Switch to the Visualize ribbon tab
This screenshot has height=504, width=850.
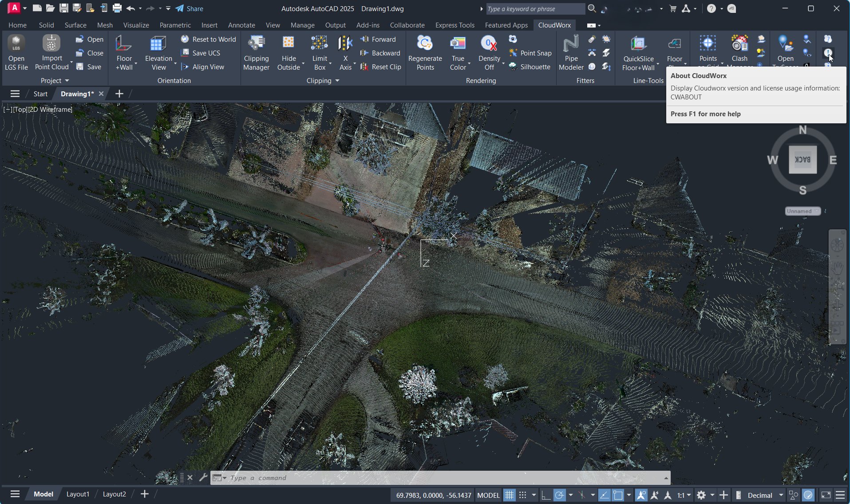click(136, 25)
